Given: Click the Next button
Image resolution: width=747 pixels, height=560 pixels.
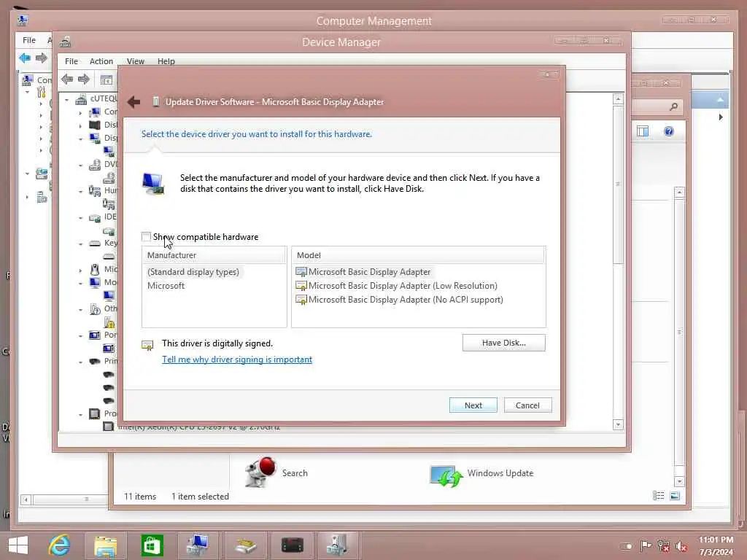Looking at the screenshot, I should click(x=473, y=405).
